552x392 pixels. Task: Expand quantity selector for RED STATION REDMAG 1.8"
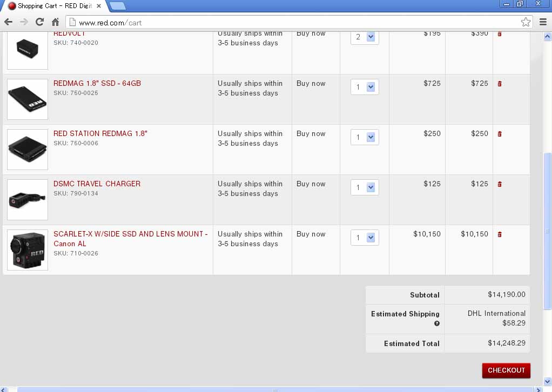pos(365,137)
